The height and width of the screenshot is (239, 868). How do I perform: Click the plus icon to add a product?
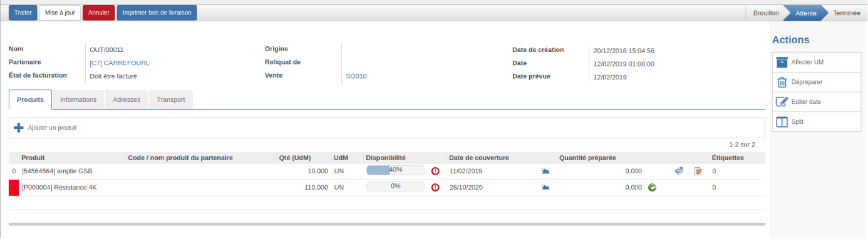click(19, 128)
